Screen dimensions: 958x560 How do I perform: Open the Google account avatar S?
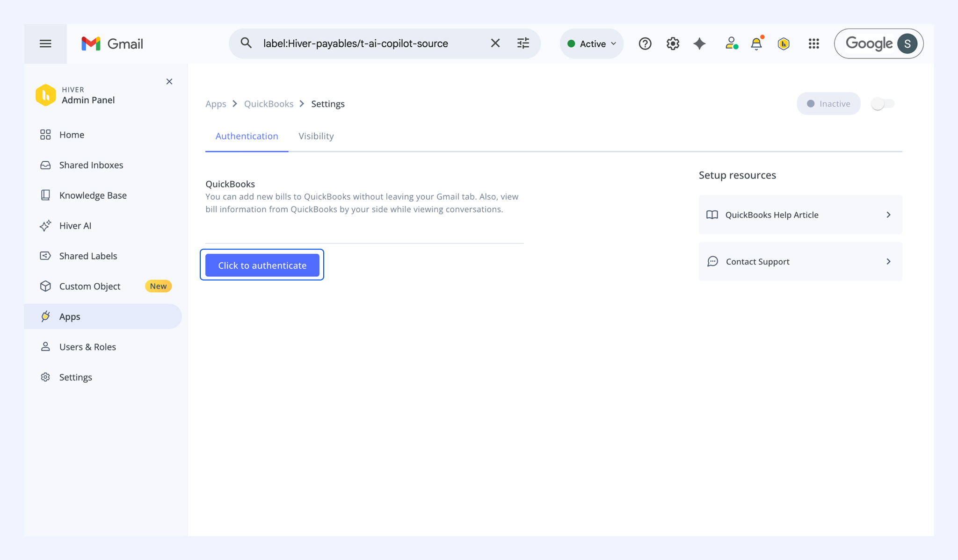(907, 43)
